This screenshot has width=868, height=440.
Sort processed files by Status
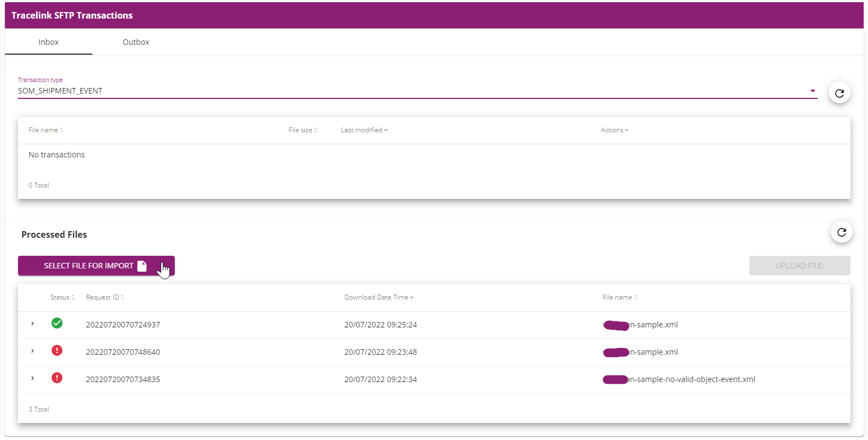(62, 297)
